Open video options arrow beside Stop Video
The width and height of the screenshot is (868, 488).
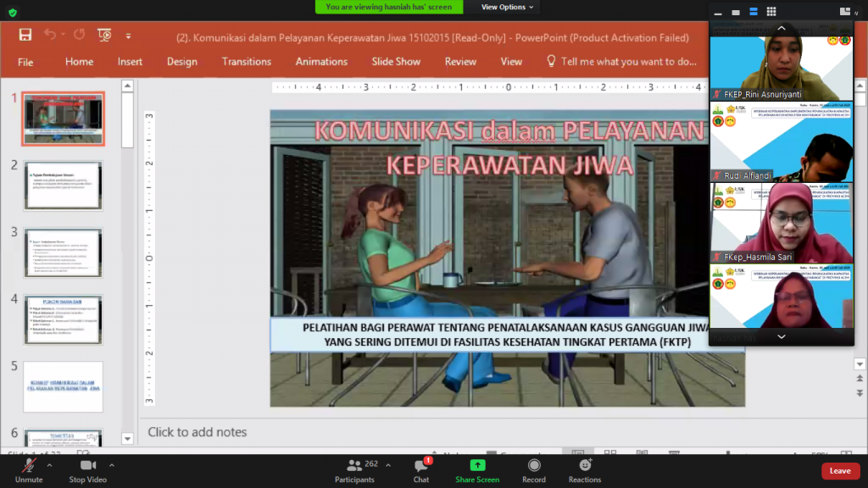coord(112,464)
